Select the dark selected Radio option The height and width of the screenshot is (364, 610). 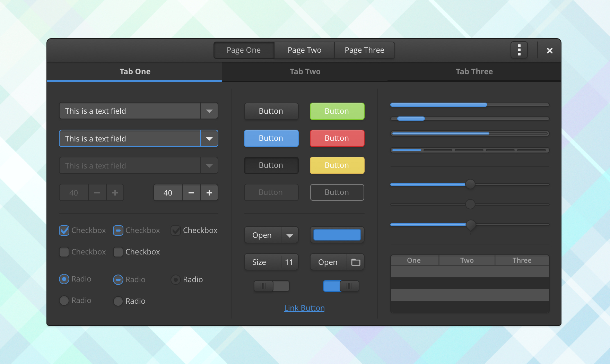click(176, 280)
